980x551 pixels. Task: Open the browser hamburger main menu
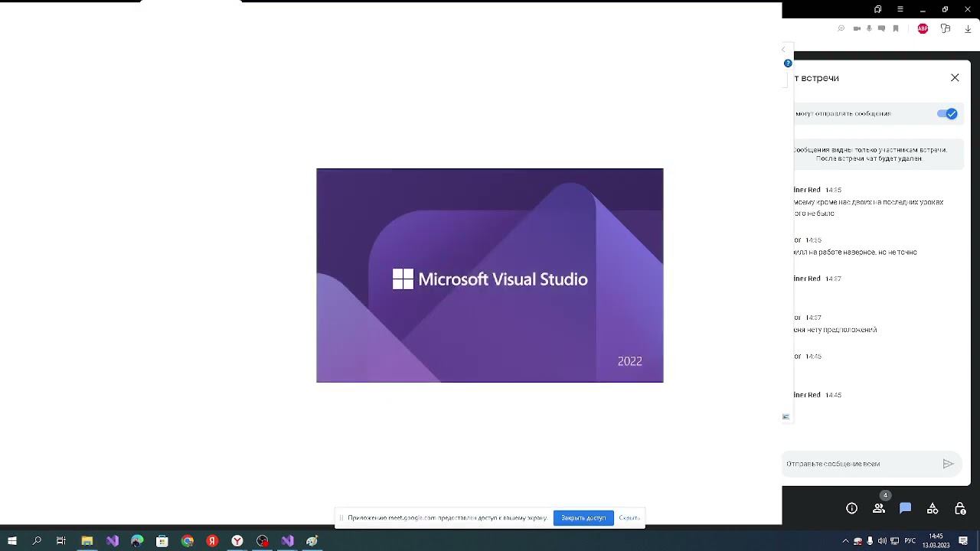tap(900, 9)
